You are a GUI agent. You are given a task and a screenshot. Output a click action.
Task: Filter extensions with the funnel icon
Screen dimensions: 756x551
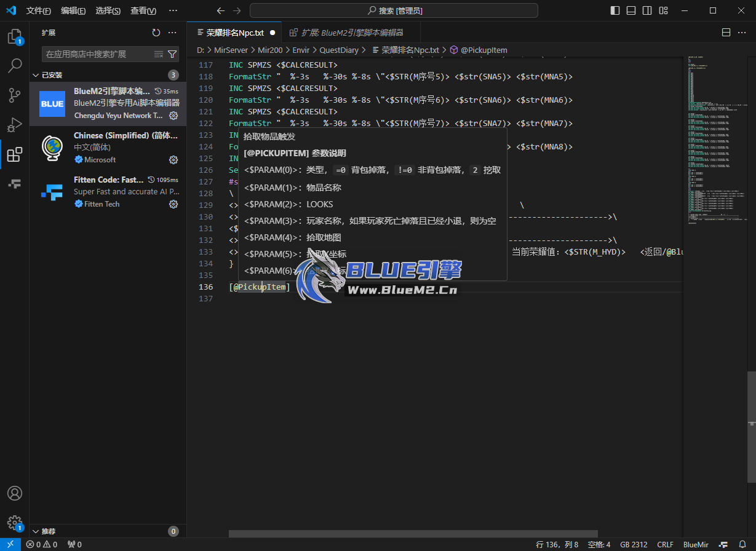[x=172, y=54]
